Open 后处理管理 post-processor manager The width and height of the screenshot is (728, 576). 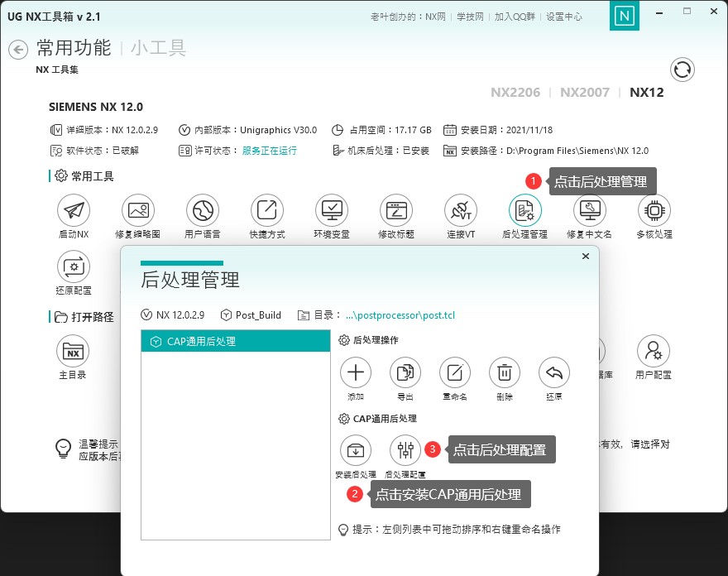[x=525, y=210]
